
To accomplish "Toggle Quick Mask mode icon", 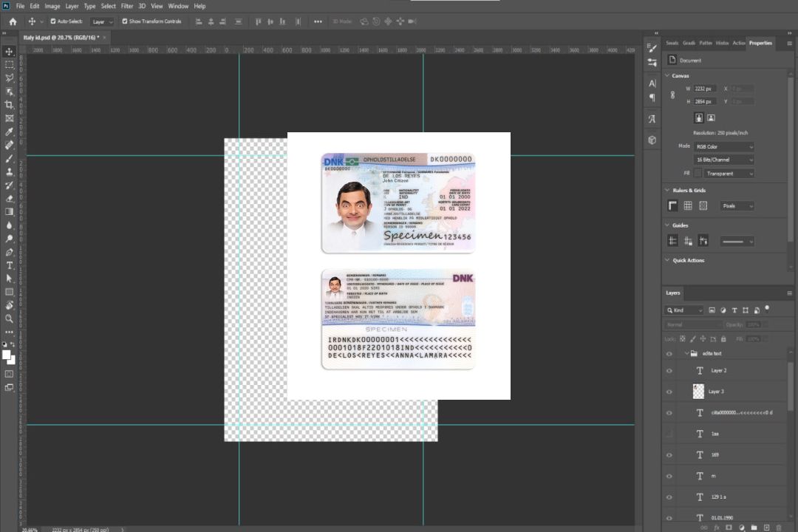I will [x=9, y=374].
